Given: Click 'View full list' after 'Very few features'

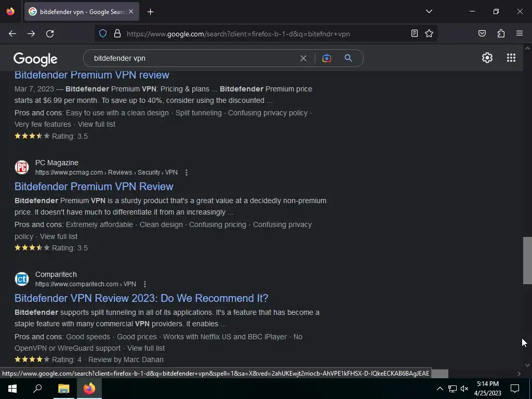Looking at the screenshot, I should pos(96,124).
